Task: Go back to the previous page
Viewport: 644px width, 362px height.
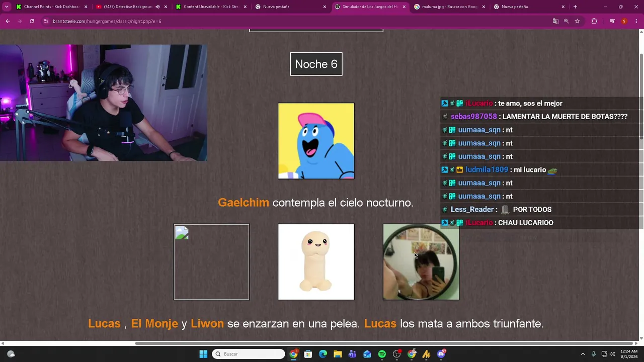Action: tap(8, 21)
